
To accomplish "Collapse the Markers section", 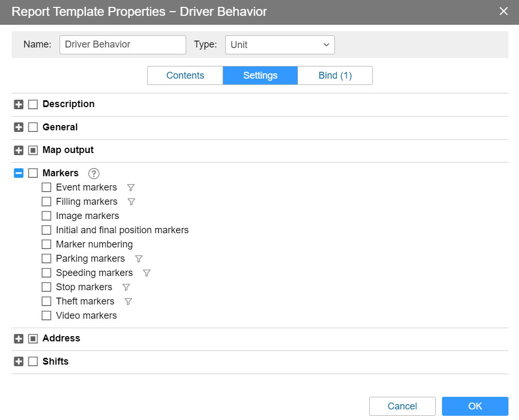I will pos(18,173).
